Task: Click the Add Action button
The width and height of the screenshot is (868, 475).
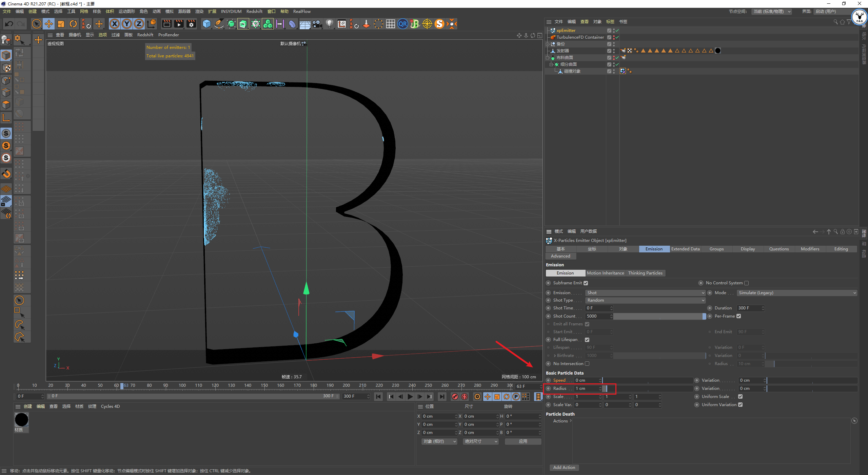Action: tap(564, 467)
